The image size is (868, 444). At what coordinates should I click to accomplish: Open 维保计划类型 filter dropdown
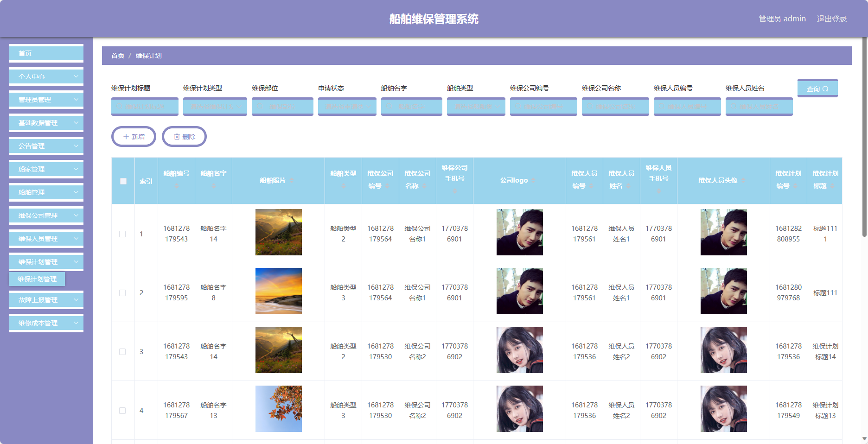click(x=215, y=107)
